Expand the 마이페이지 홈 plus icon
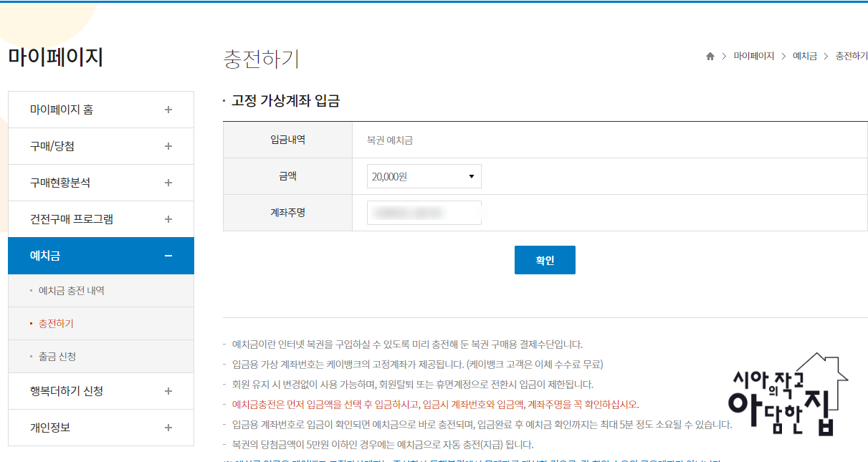This screenshot has width=868, height=462. [168, 110]
